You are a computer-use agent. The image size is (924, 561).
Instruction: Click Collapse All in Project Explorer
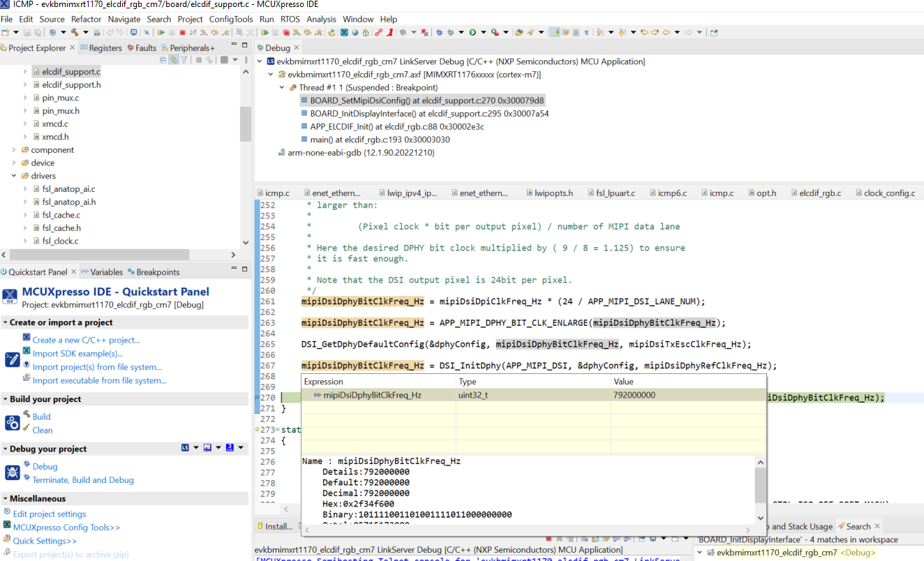point(163,60)
